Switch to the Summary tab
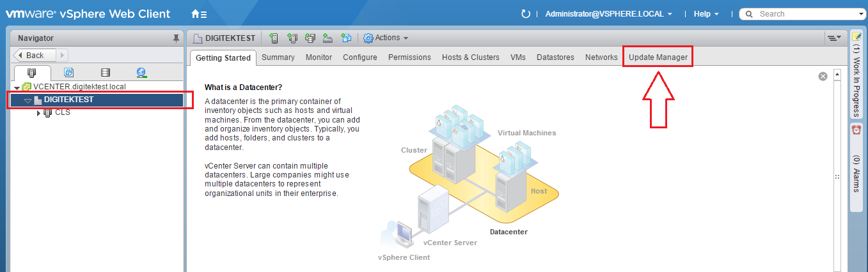This screenshot has height=272, width=868. pos(278,57)
